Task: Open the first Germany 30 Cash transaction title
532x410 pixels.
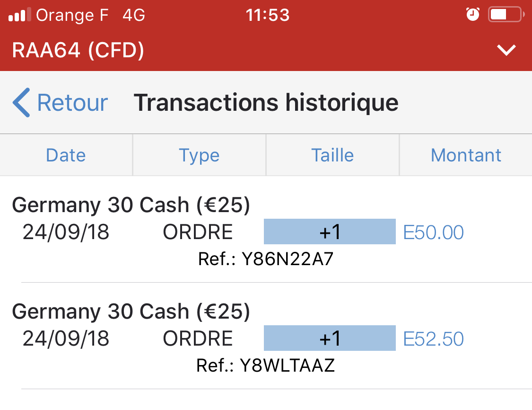Action: tap(131, 205)
